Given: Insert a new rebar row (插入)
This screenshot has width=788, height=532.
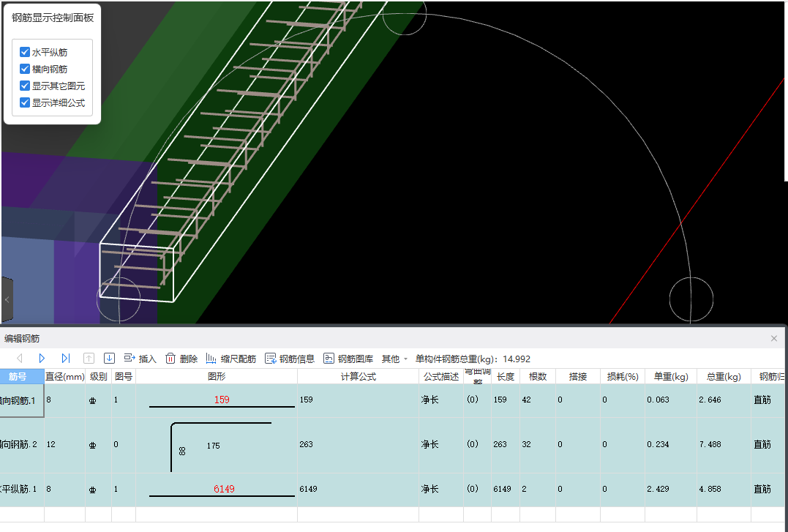Looking at the screenshot, I should coord(140,359).
